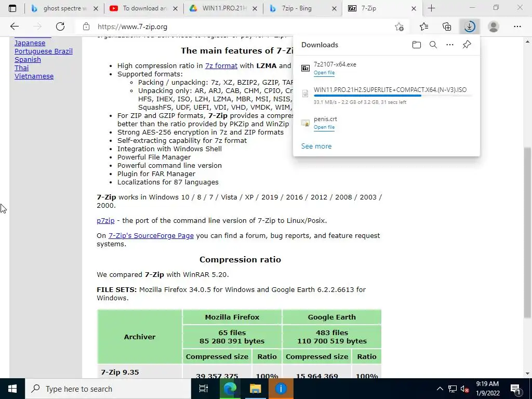Open Edge Settings and more menu
Viewport: 532px width, 399px height.
tap(517, 26)
